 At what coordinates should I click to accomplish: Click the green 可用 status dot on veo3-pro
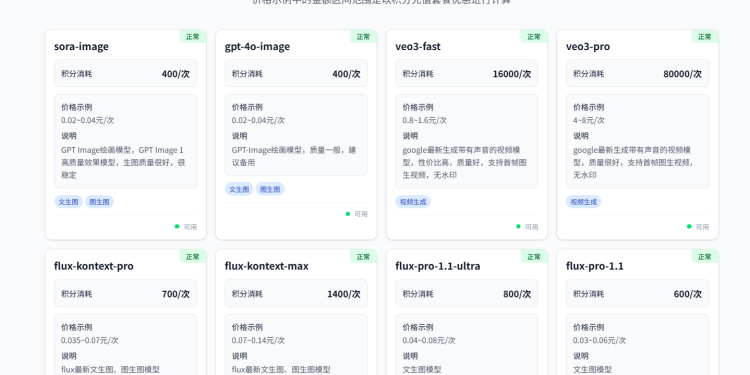[689, 226]
